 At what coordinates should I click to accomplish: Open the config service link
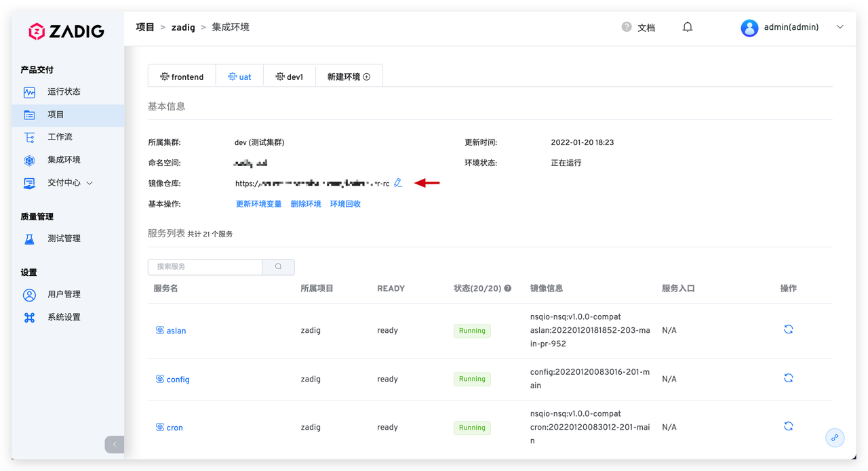[178, 380]
